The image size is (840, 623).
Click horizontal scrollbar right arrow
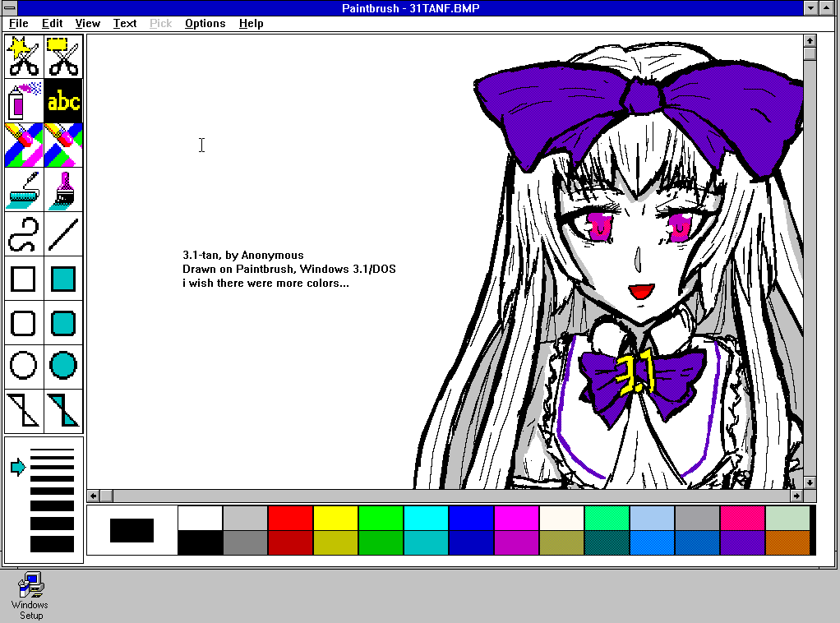796,496
